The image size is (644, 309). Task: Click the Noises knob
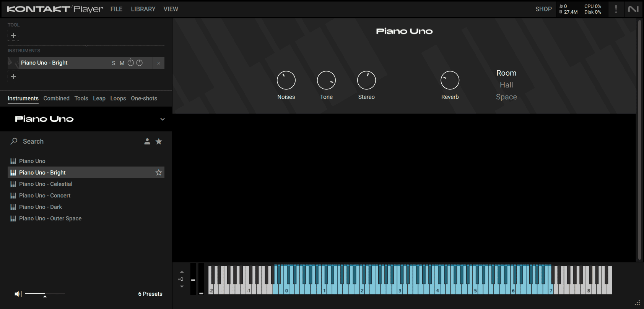coord(286,80)
